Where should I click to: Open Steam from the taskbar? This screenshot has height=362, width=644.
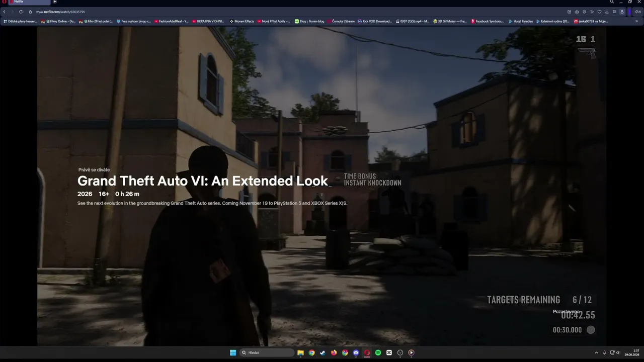coord(323,352)
